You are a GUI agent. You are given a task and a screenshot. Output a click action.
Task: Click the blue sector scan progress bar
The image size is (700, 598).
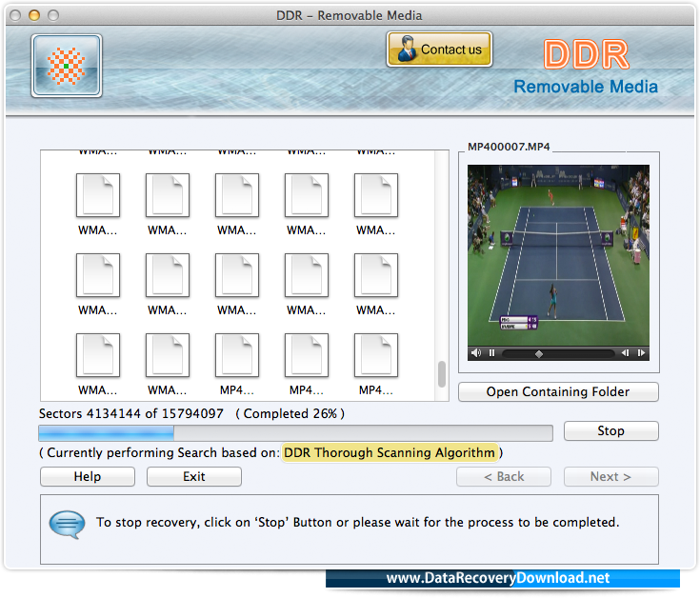click(295, 433)
